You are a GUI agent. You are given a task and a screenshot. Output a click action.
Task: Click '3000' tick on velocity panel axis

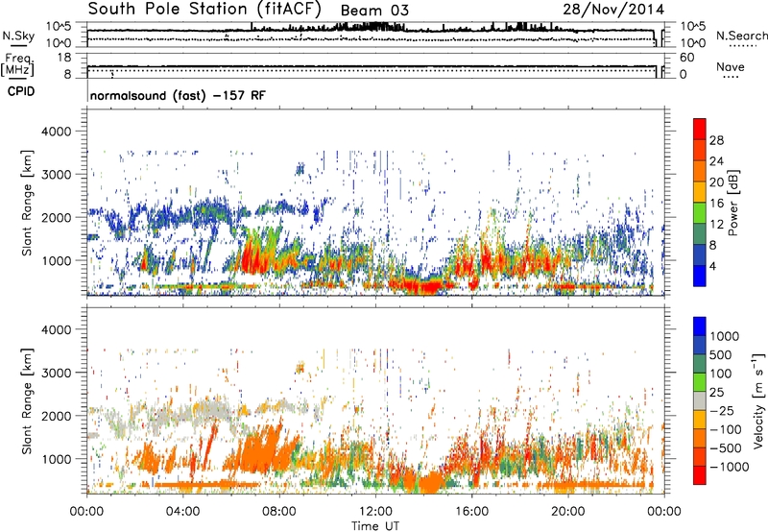pyautogui.click(x=57, y=373)
